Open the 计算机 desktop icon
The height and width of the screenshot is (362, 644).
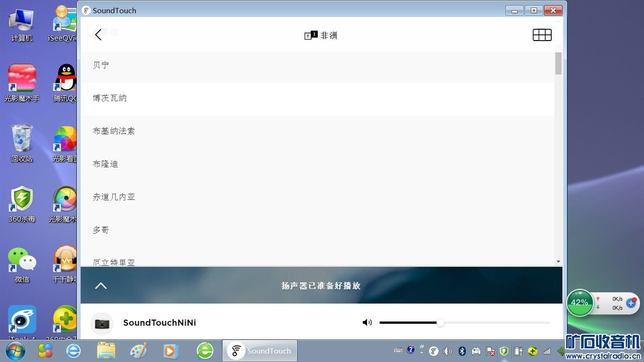tap(22, 25)
